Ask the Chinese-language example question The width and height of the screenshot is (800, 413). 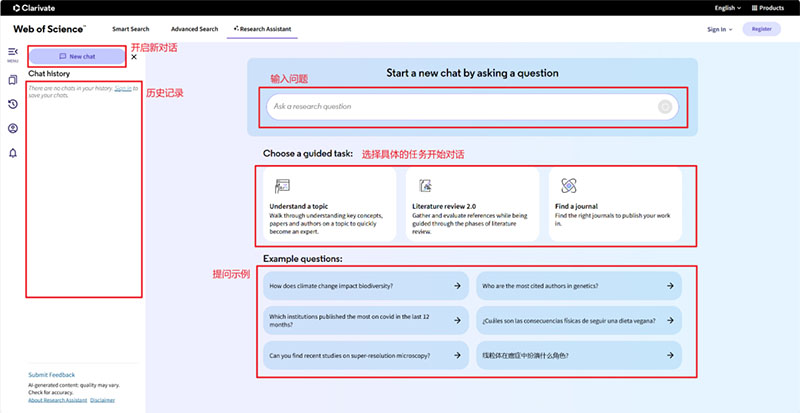coord(579,355)
